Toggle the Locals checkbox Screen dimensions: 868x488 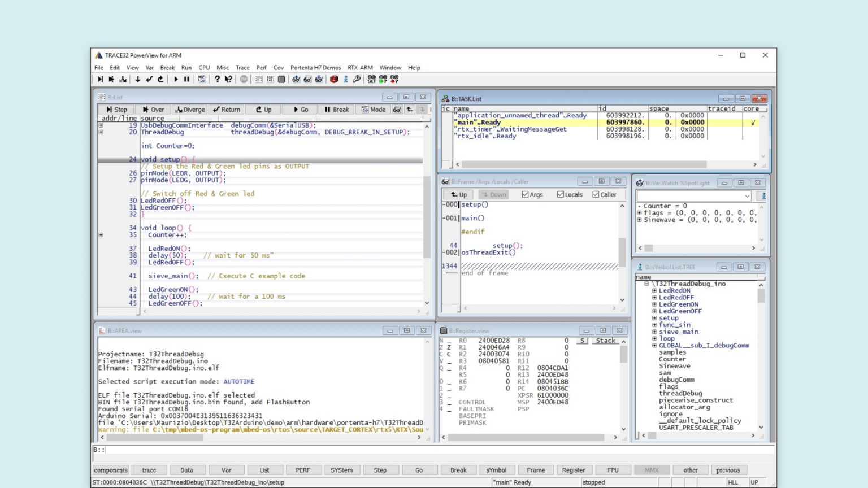point(560,195)
